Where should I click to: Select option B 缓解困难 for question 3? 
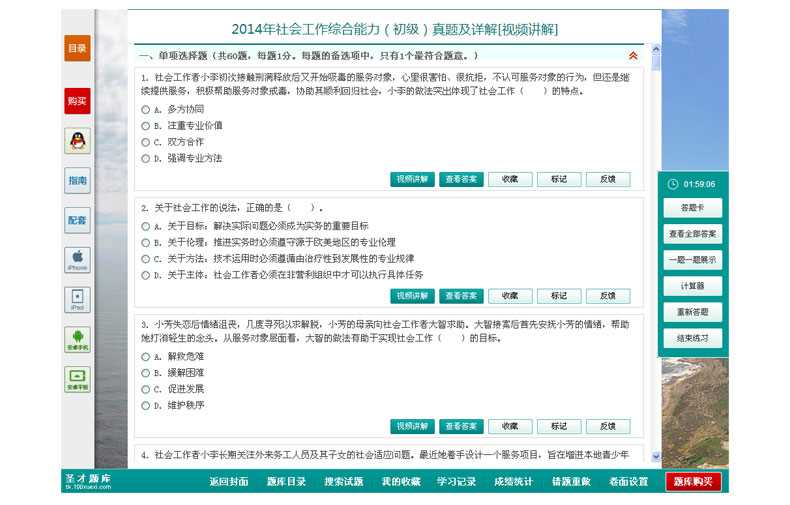coord(146,373)
